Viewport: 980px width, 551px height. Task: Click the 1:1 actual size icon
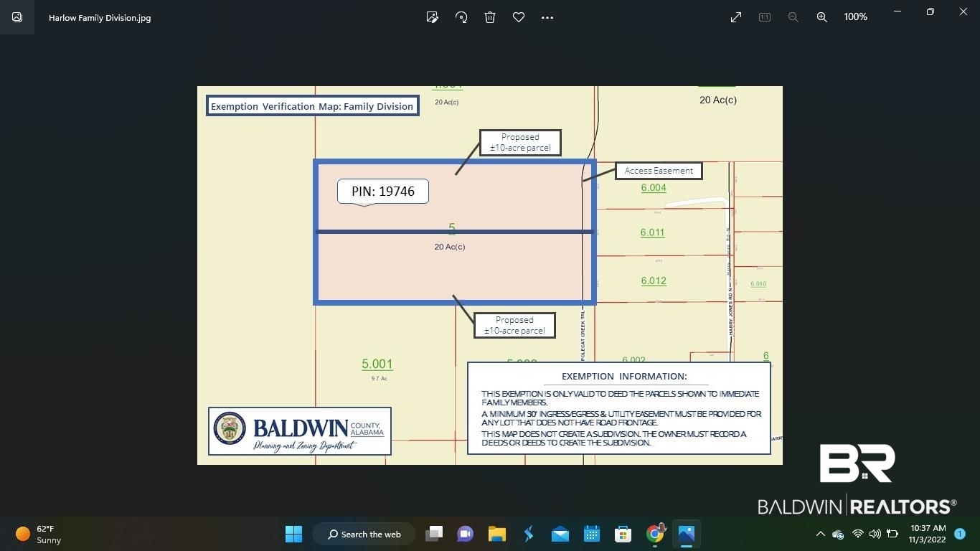click(765, 17)
